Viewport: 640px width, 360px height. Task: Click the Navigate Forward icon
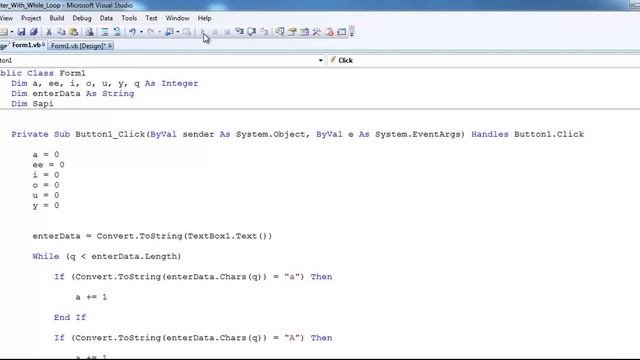coord(187,32)
